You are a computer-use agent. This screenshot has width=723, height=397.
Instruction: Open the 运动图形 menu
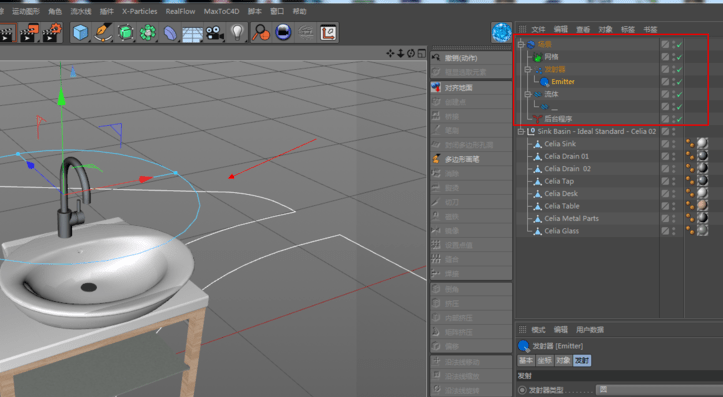point(26,11)
